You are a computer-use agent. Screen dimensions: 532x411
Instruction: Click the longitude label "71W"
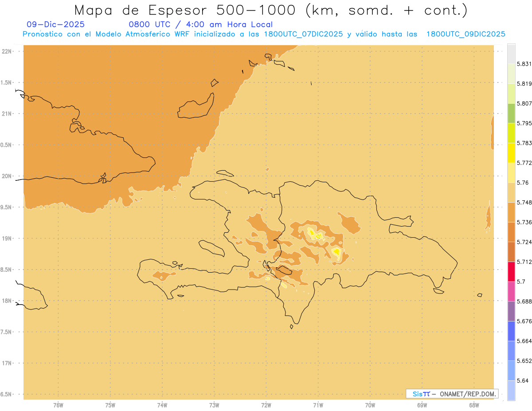[318, 405]
